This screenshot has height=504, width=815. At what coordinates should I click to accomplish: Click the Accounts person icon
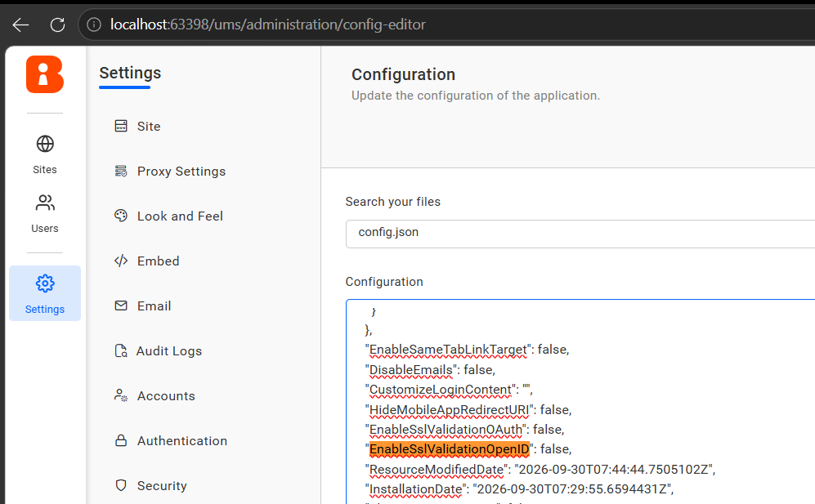[121, 395]
